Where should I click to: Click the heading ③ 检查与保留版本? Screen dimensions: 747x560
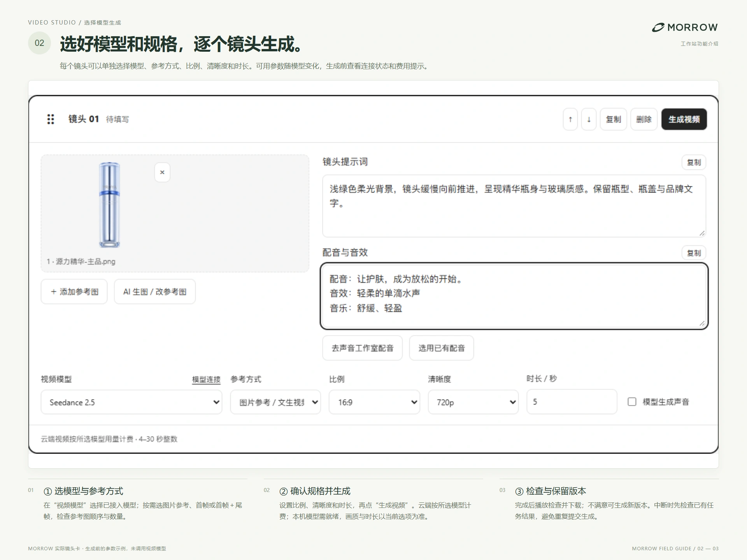click(x=551, y=491)
